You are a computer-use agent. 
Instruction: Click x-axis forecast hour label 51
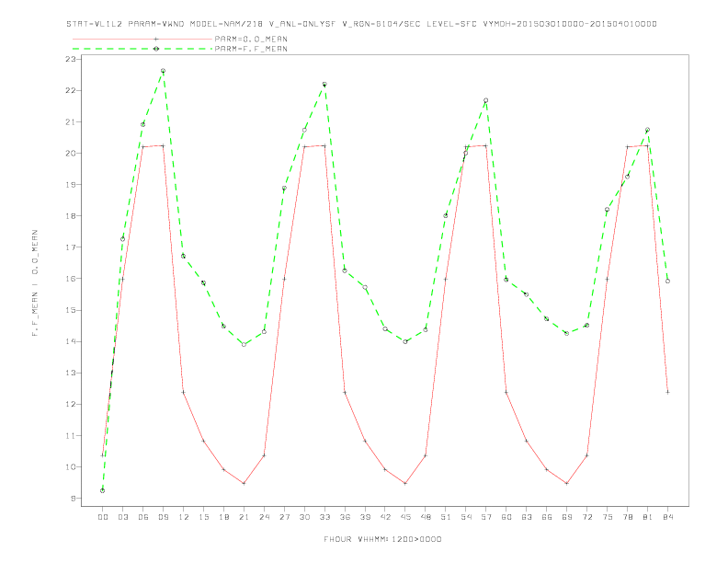click(x=446, y=517)
